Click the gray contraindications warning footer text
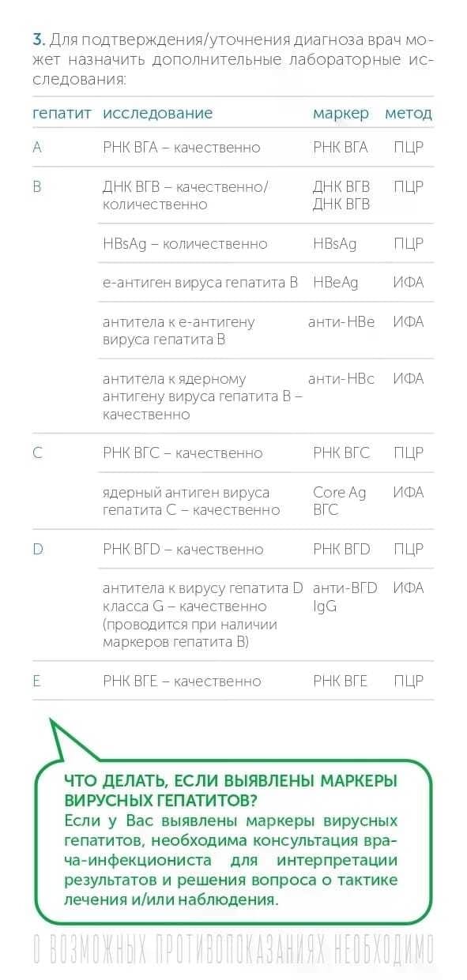Image resolution: width=467 pixels, height=980 pixels. click(x=233, y=950)
